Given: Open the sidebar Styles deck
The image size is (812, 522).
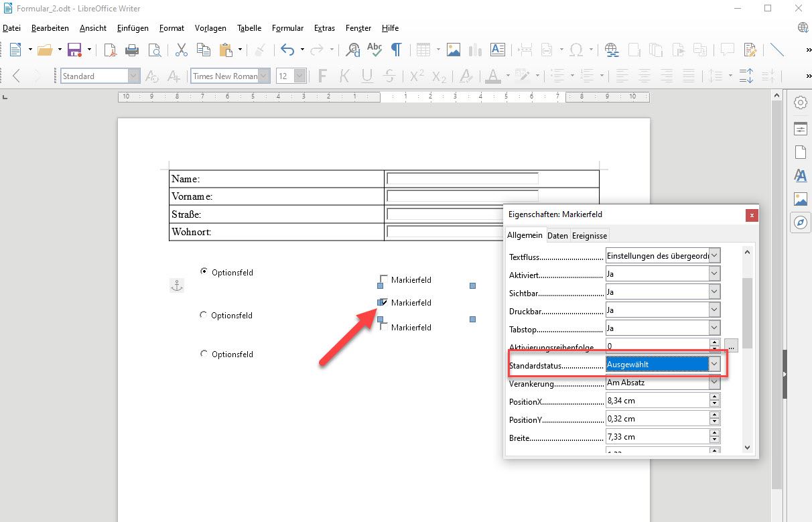Looking at the screenshot, I should [x=801, y=176].
